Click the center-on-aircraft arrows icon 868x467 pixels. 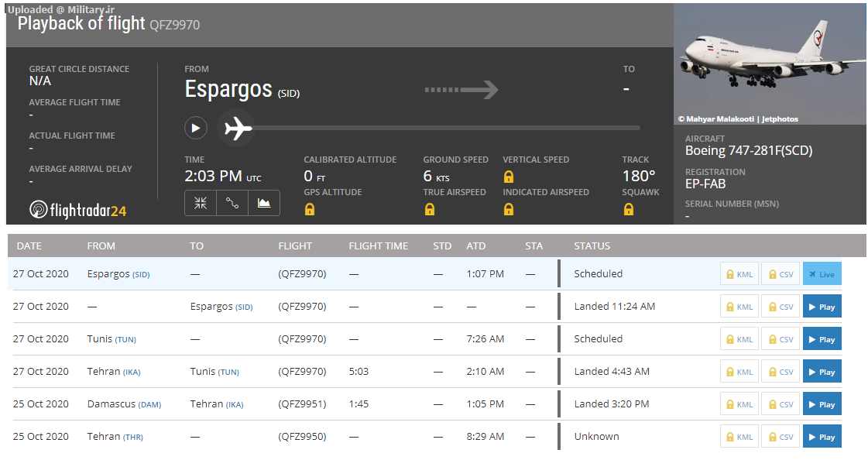click(x=201, y=203)
